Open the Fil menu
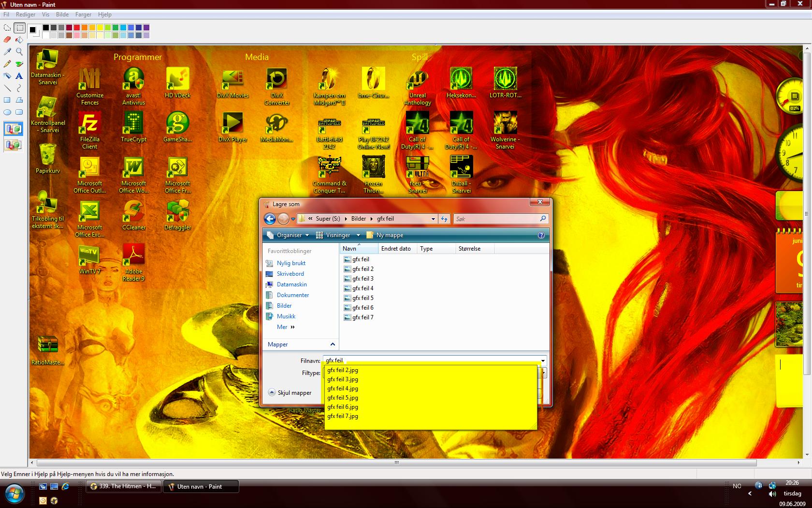The image size is (812, 508). [7, 15]
